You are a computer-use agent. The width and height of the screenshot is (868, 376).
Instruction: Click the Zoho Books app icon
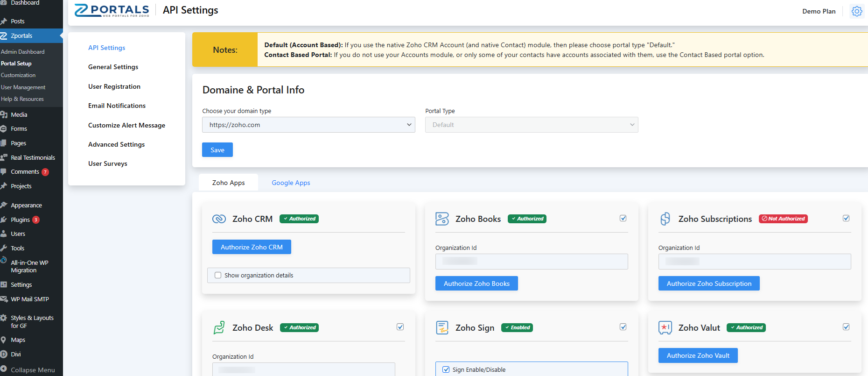(442, 219)
